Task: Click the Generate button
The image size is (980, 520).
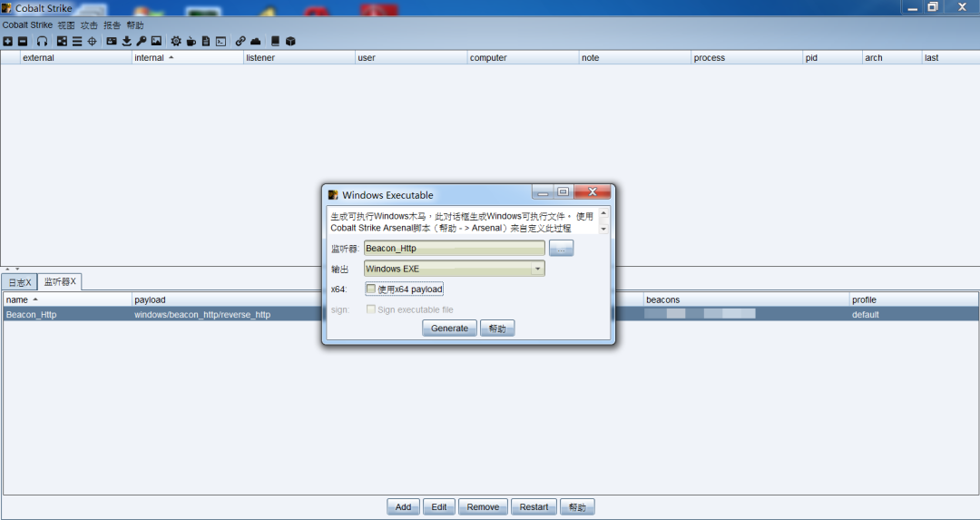Action: point(449,329)
